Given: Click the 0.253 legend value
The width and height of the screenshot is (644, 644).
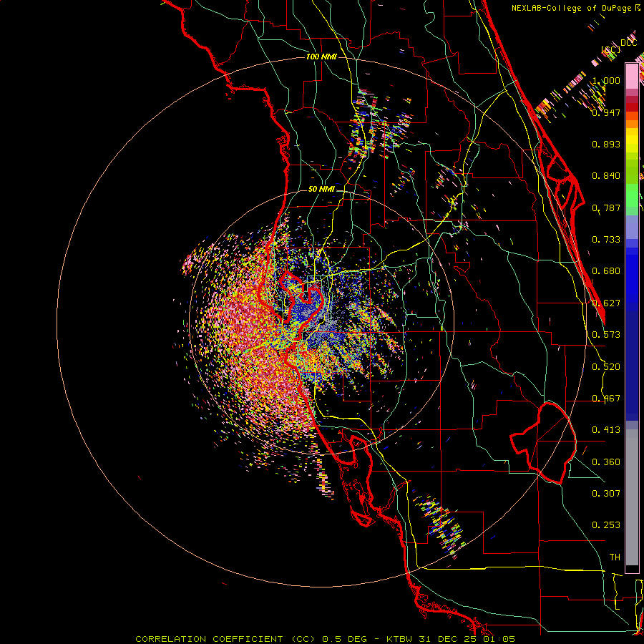Looking at the screenshot, I should (606, 525).
